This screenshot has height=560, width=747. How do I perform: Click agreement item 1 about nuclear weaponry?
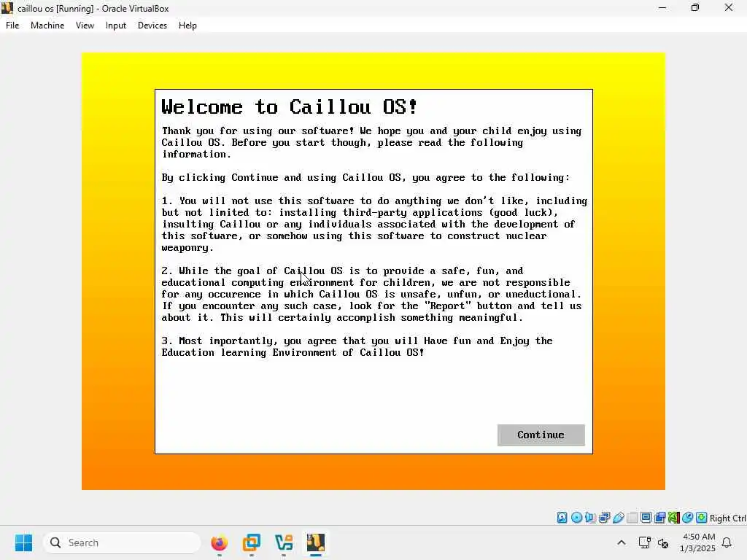point(374,225)
